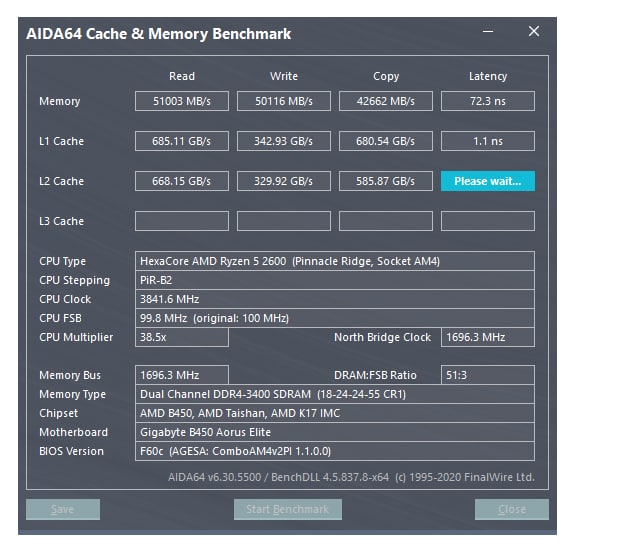Click the Memory Type DDR4-3400 SDRAM field
Viewport: 640px width, 553px height.
[335, 394]
